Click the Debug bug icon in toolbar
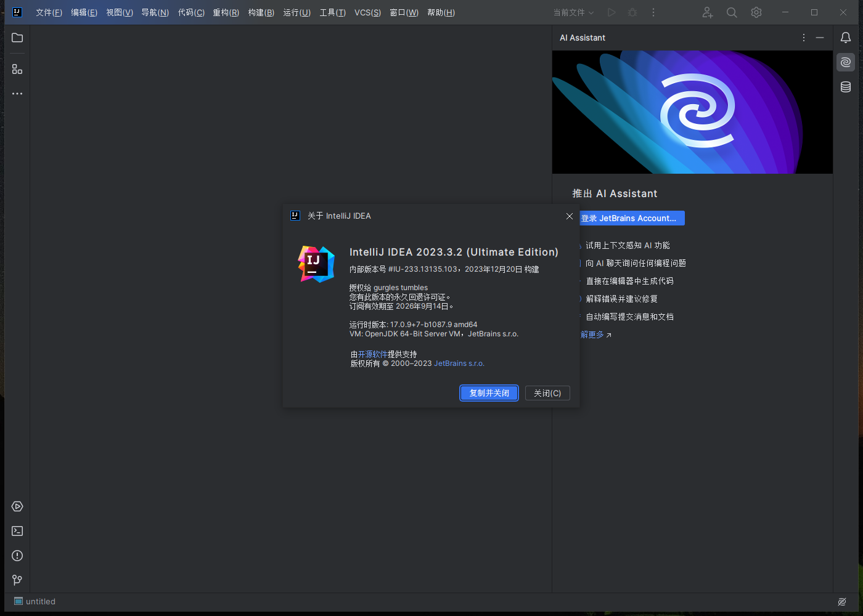 632,12
